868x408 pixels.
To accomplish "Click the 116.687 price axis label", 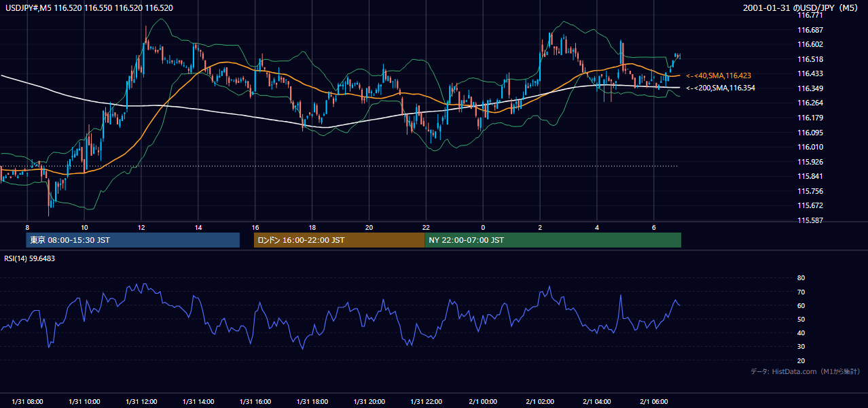I will point(810,30).
